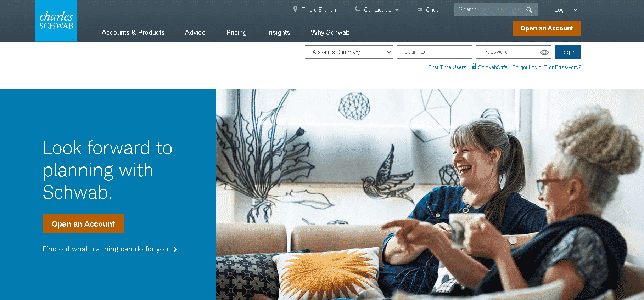Expand the Contact Us dropdown chevron
The height and width of the screenshot is (300, 644).
pyautogui.click(x=397, y=10)
